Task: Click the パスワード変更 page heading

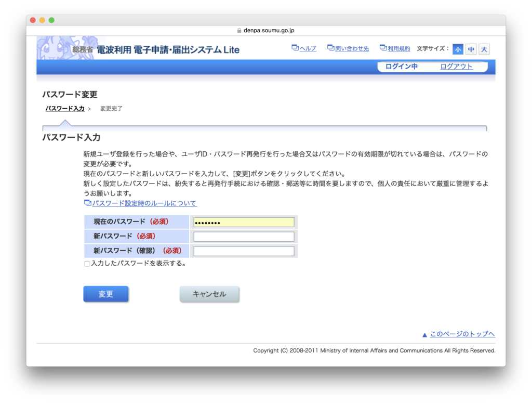Action: pos(70,95)
